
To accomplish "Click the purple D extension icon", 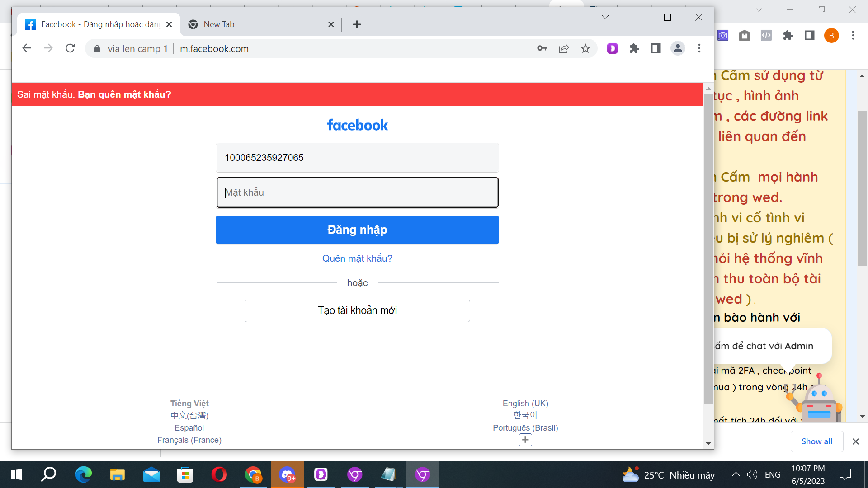I will 612,48.
